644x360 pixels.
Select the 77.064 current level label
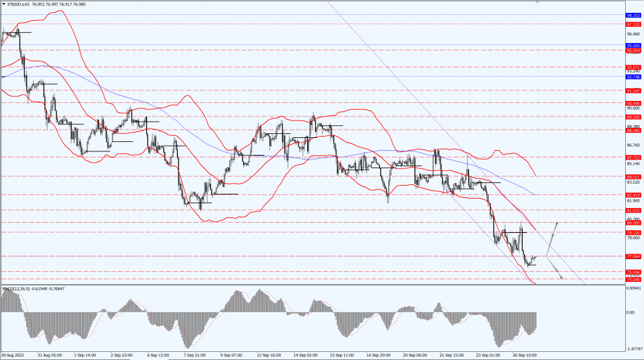[x=633, y=256]
